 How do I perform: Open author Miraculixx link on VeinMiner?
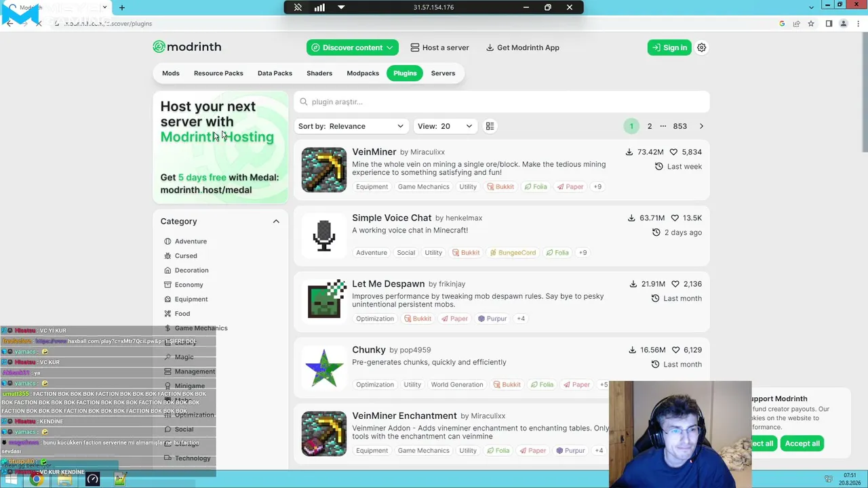[x=427, y=152]
